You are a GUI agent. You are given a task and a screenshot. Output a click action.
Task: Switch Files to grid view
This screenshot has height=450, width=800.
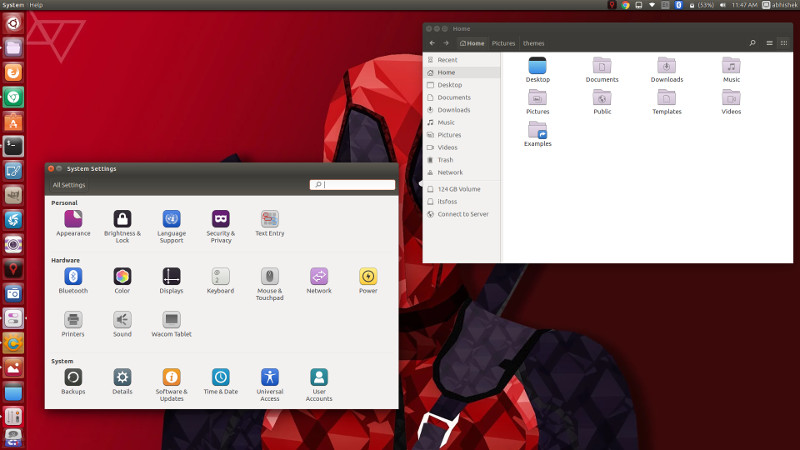[x=784, y=43]
